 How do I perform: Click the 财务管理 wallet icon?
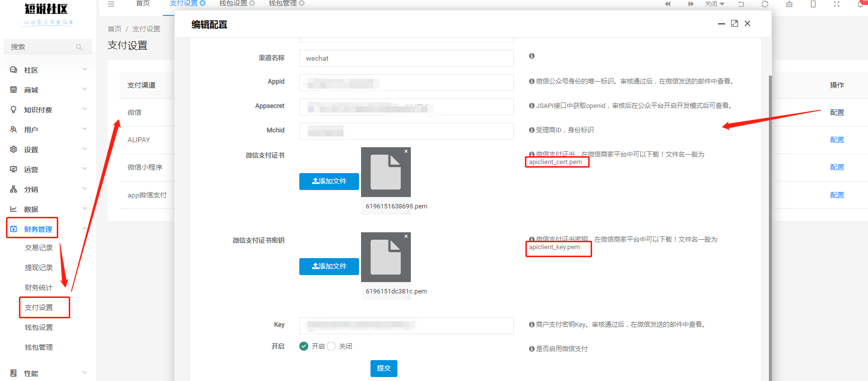[13, 229]
